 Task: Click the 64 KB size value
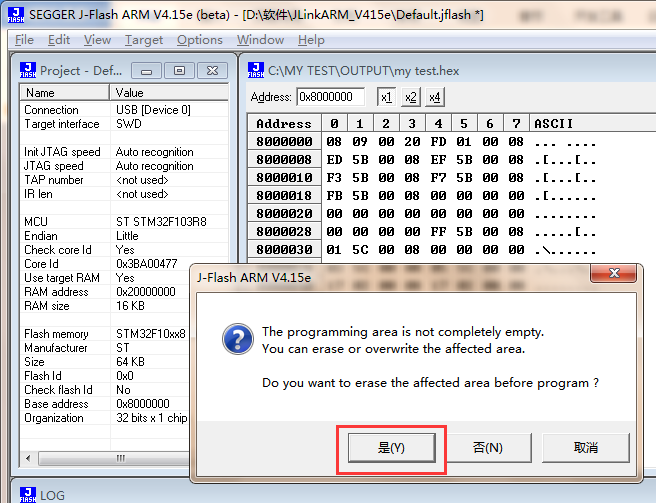click(131, 362)
